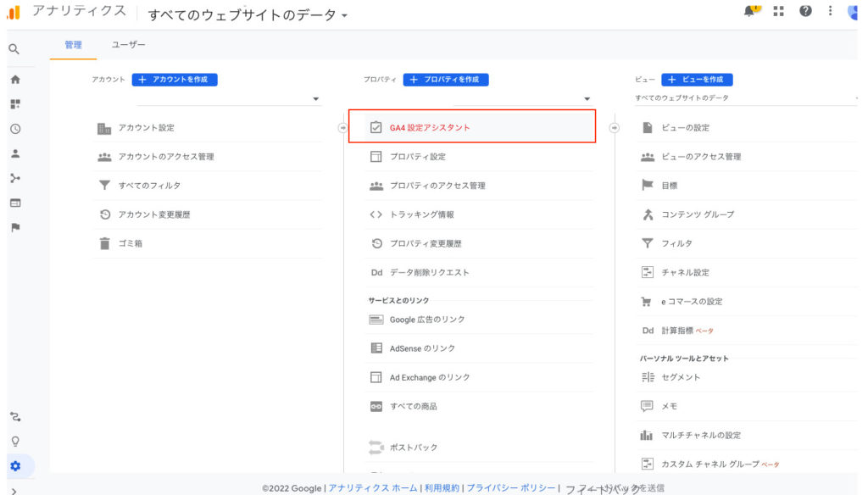The width and height of the screenshot is (868, 495).
Task: Open the Home icon in left sidebar
Action: 14,80
